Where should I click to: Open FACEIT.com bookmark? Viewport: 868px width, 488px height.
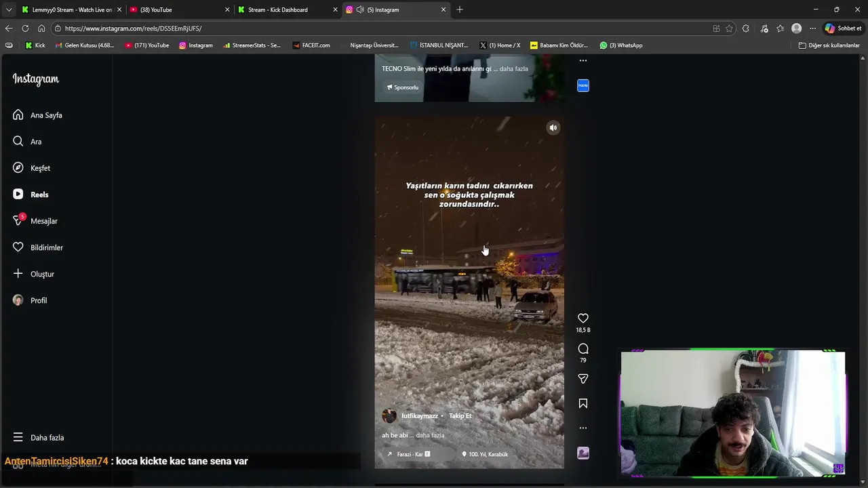point(311,45)
